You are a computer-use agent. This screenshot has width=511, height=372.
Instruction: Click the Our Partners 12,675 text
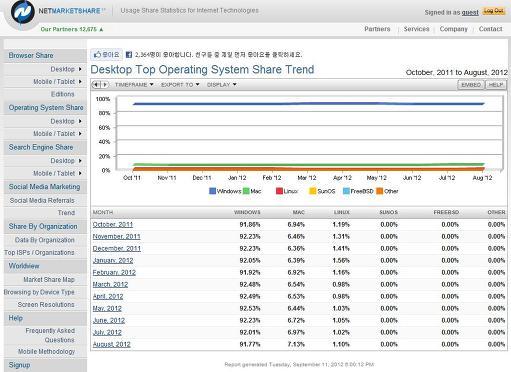(69, 29)
